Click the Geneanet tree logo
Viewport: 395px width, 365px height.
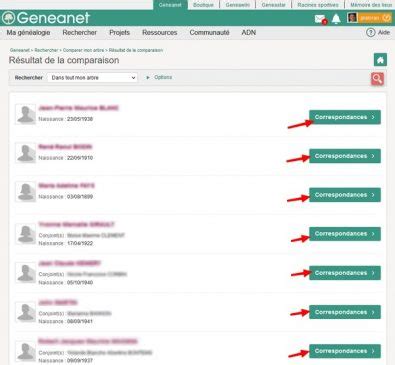8,18
